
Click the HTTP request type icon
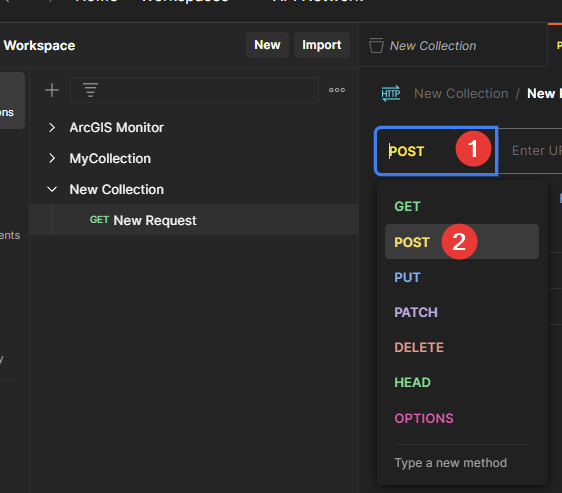click(x=391, y=94)
